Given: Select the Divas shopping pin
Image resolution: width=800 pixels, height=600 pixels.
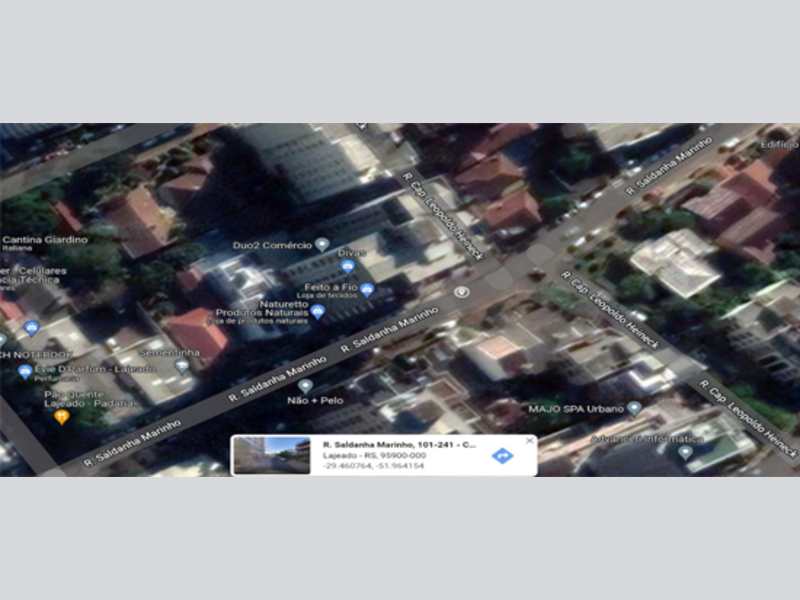Looking at the screenshot, I should click(347, 266).
